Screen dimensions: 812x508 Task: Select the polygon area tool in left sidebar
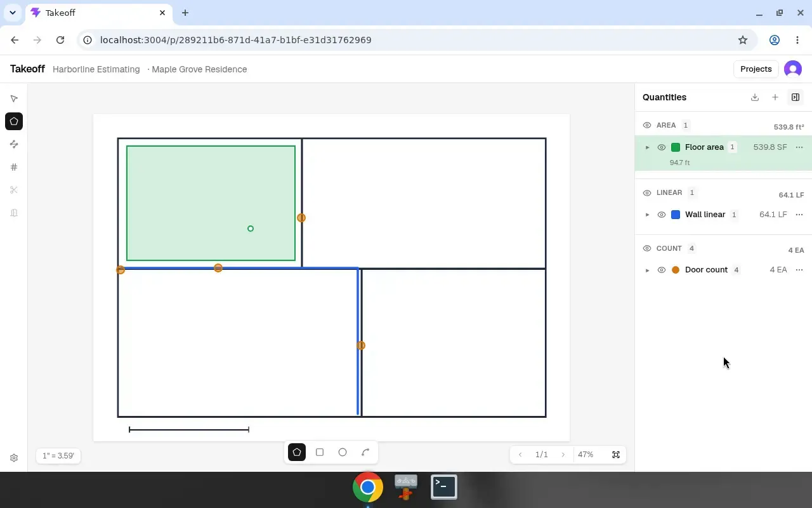coord(14,121)
